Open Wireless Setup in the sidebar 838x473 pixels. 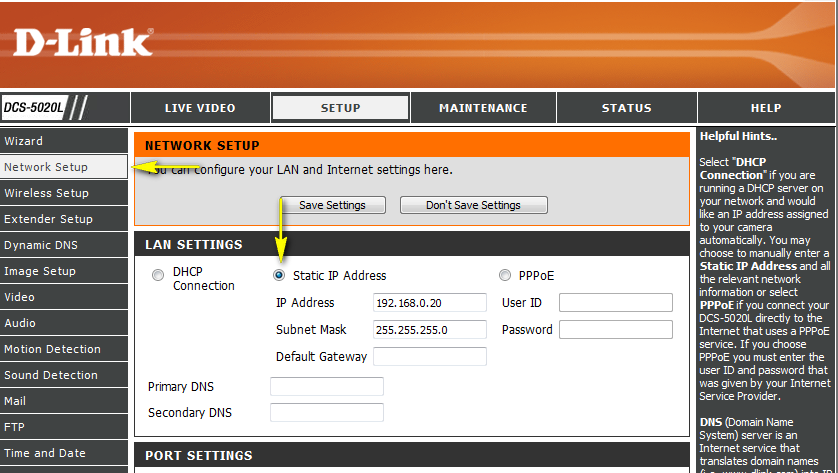click(x=64, y=193)
